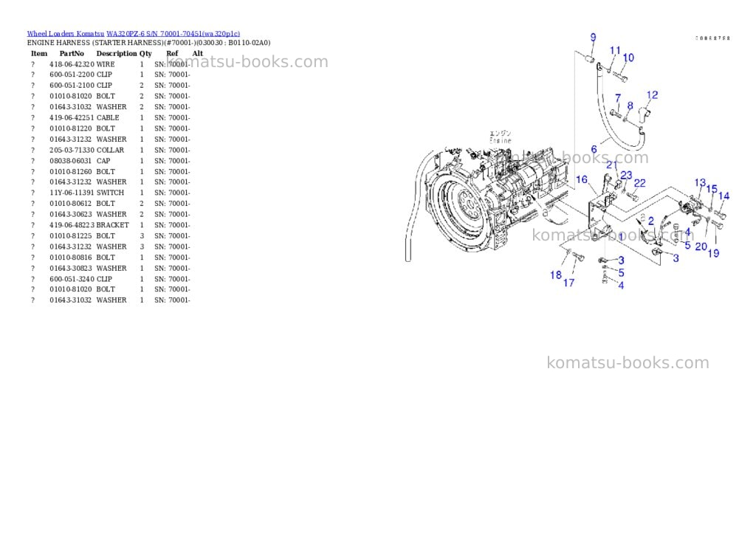
Task: Select part number 01010-81225
Action: 70,236
